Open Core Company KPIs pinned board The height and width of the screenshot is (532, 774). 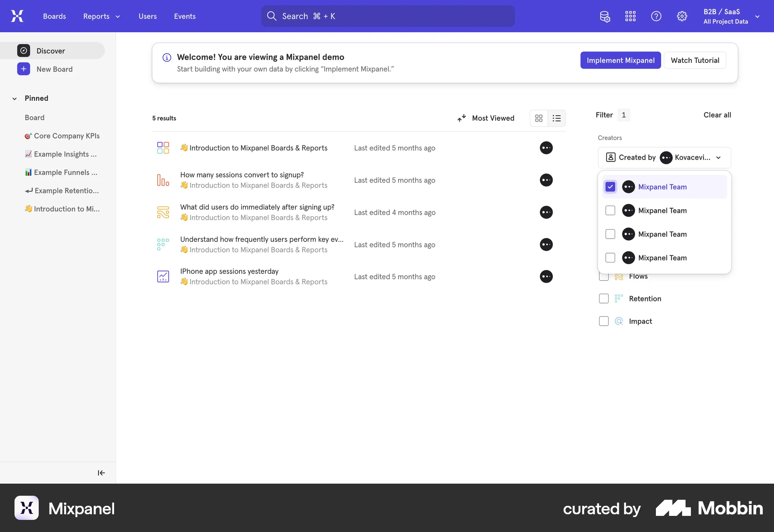point(62,136)
